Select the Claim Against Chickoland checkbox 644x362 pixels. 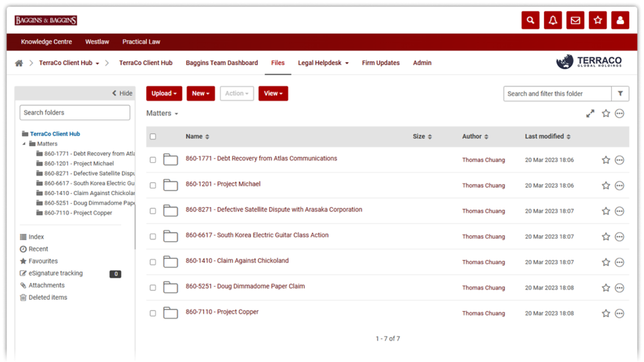tap(153, 262)
